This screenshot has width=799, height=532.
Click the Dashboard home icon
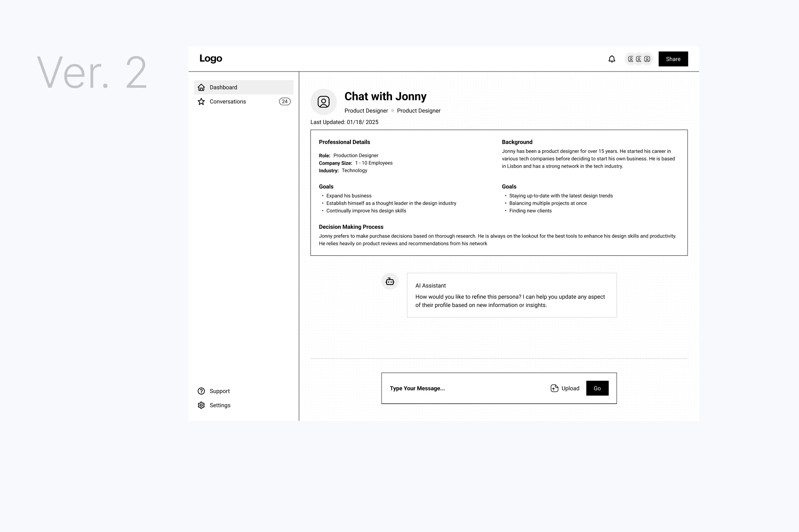pos(201,87)
